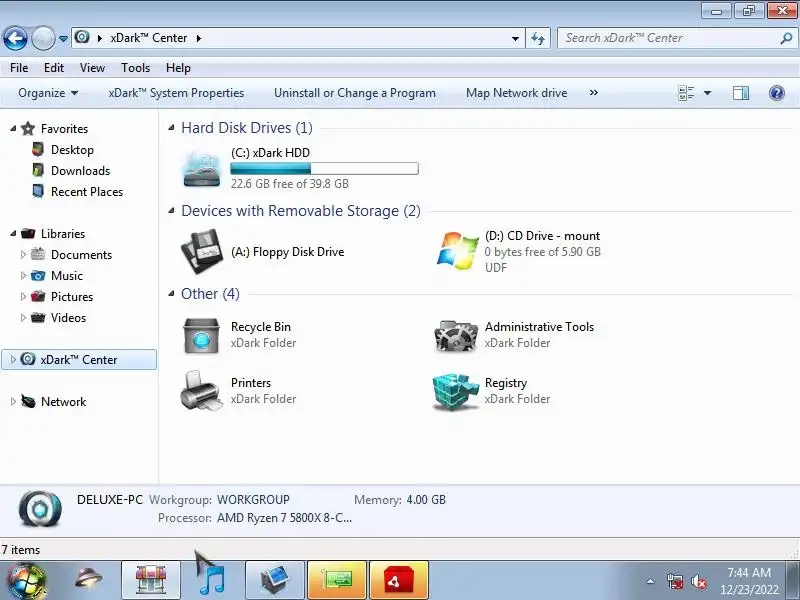
Task: Select Network in navigation pane
Action: click(63, 402)
